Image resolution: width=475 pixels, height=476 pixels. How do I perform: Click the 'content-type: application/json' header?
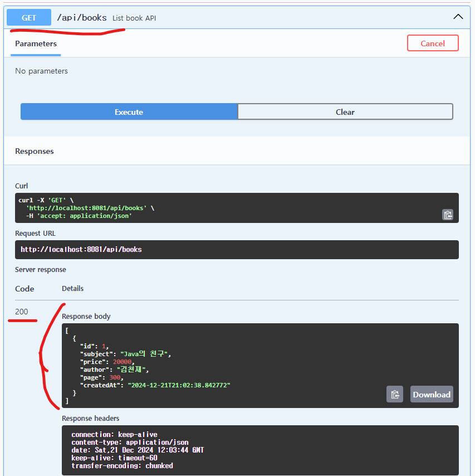point(130,443)
